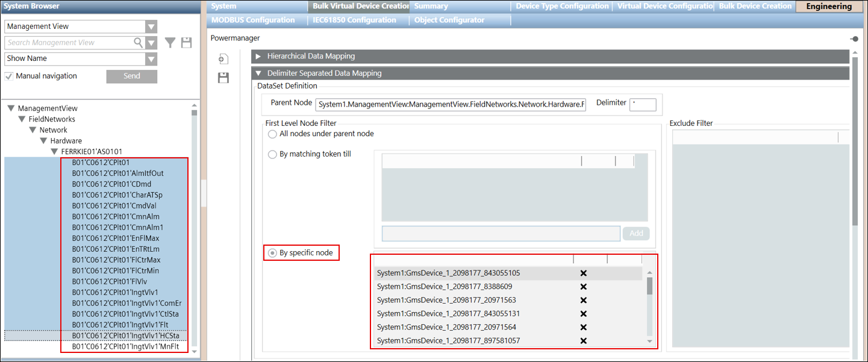Click the new document icon in Powermanager
Image resolution: width=868 pixels, height=362 pixels.
[x=223, y=59]
